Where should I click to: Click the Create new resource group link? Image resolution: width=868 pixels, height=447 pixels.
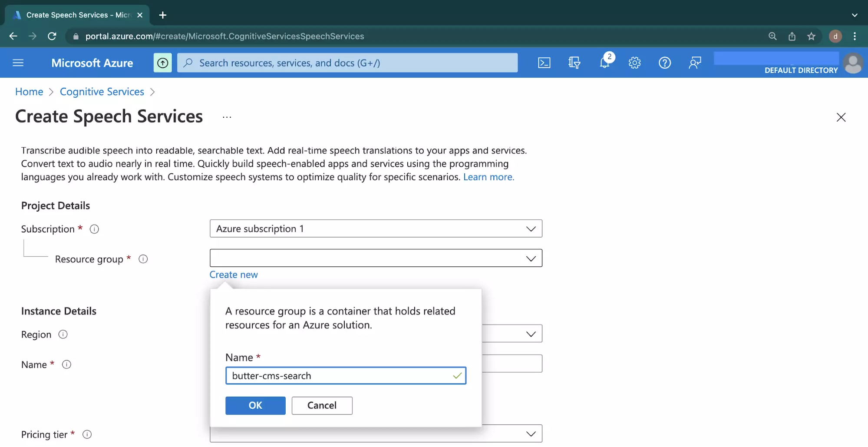point(234,275)
